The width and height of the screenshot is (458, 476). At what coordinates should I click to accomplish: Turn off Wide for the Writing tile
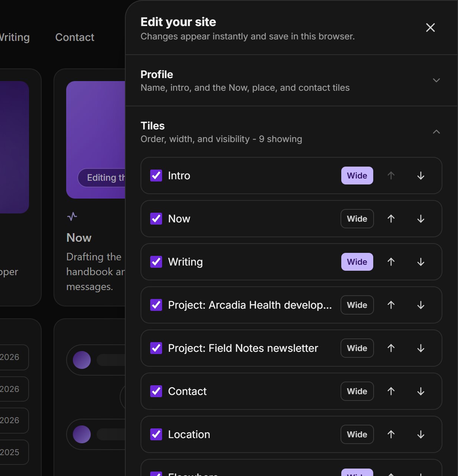[357, 262]
